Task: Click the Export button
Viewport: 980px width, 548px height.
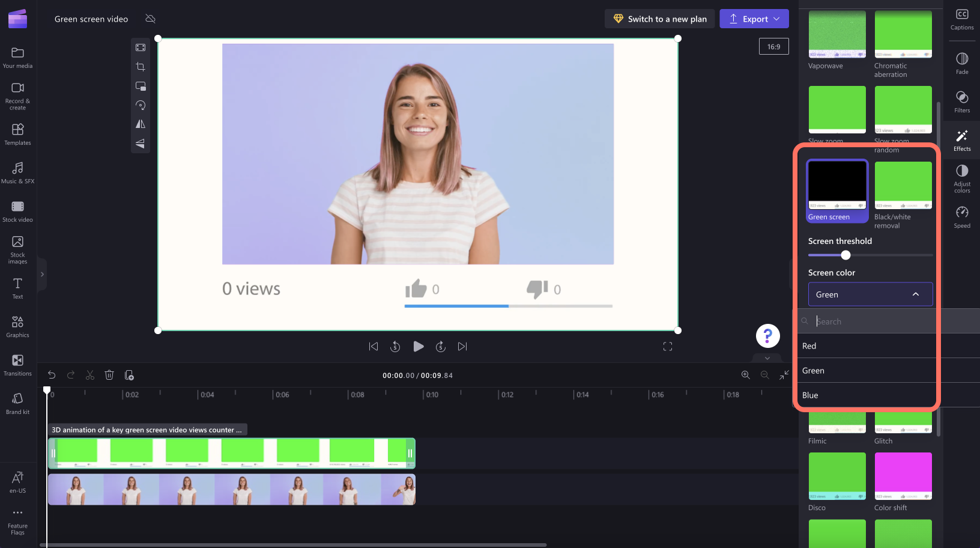Action: pyautogui.click(x=748, y=19)
